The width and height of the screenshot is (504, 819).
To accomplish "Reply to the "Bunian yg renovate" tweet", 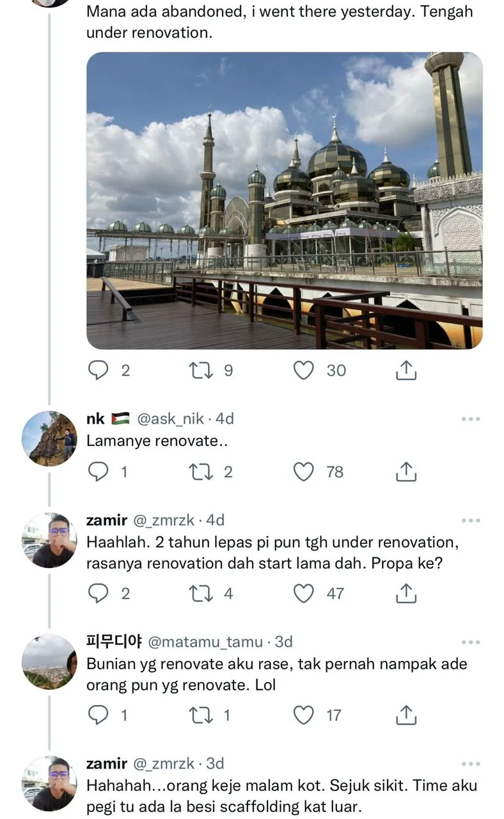I will pos(97,715).
